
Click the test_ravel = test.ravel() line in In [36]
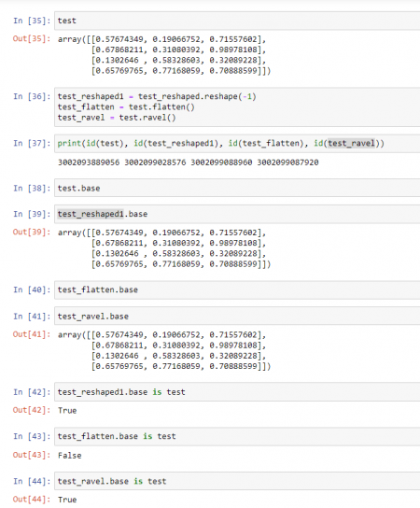(x=117, y=118)
